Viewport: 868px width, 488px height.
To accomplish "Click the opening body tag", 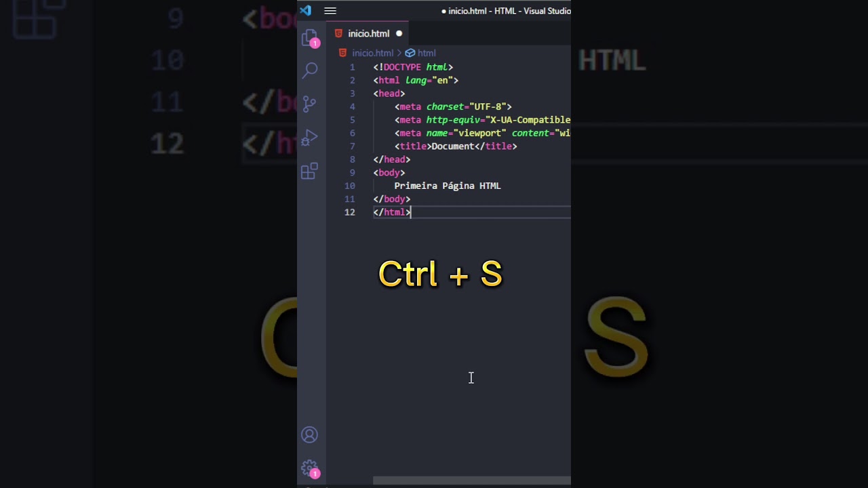I will 389,173.
